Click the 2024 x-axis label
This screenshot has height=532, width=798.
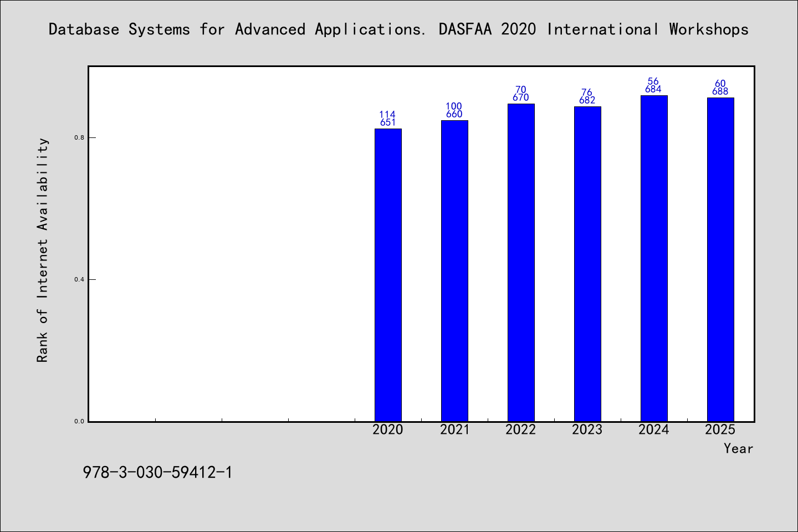(654, 429)
